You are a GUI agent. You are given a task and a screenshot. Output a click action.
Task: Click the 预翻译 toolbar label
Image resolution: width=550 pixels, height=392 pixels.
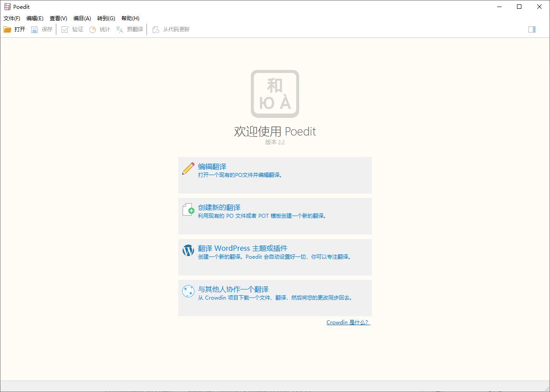(135, 29)
